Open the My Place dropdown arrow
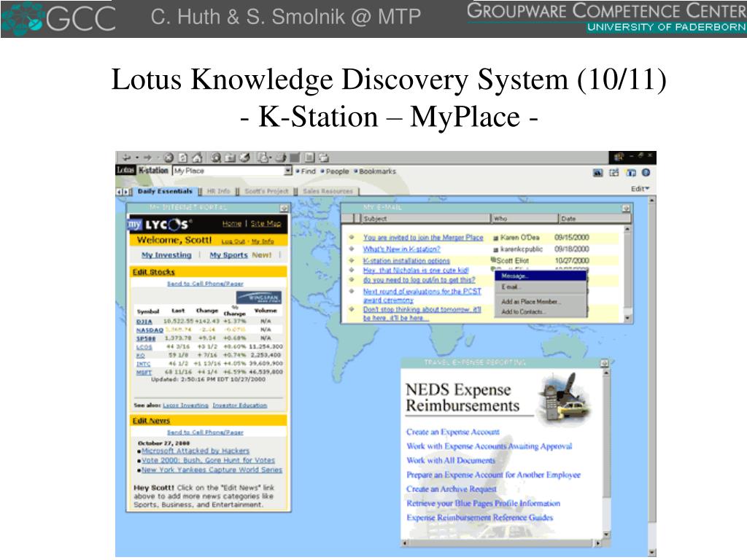The width and height of the screenshot is (747, 560). click(287, 171)
